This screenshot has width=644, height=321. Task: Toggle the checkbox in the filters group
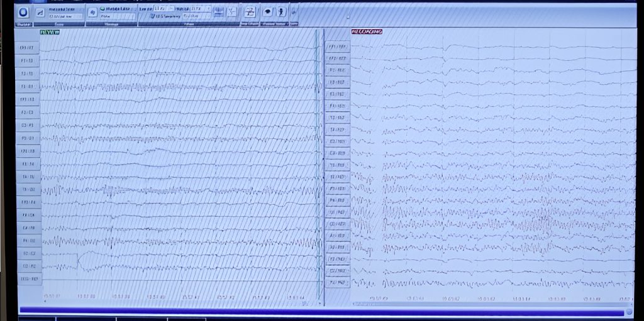pyautogui.click(x=152, y=16)
